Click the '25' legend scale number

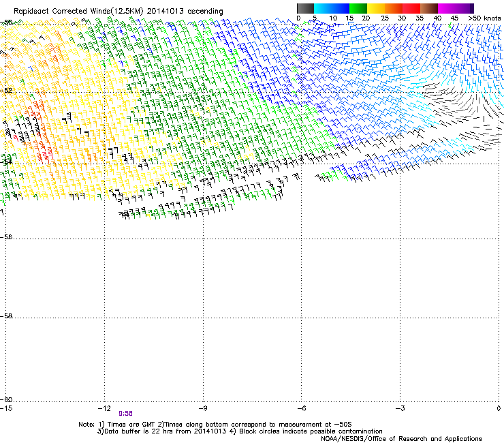tap(385, 18)
